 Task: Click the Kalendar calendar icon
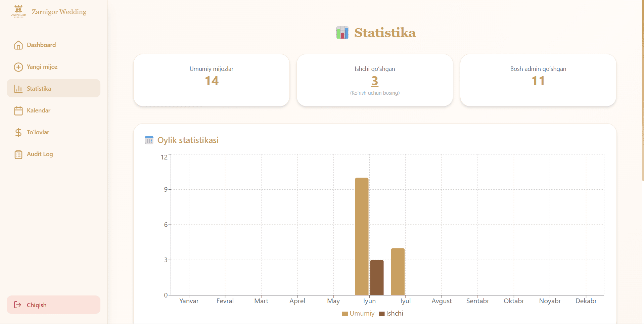point(18,110)
